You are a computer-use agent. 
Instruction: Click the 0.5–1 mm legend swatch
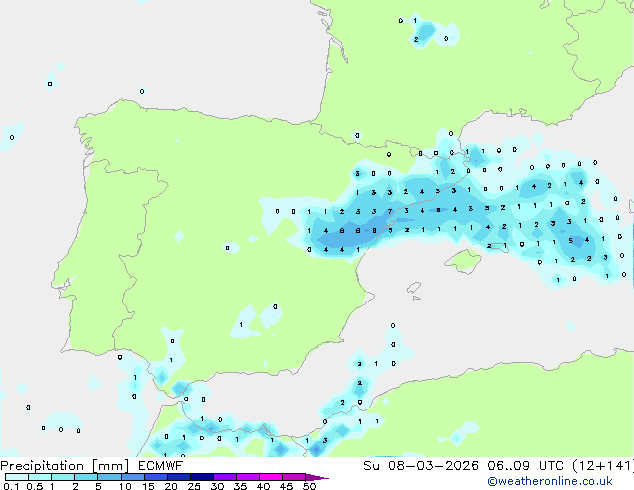[x=40, y=477]
